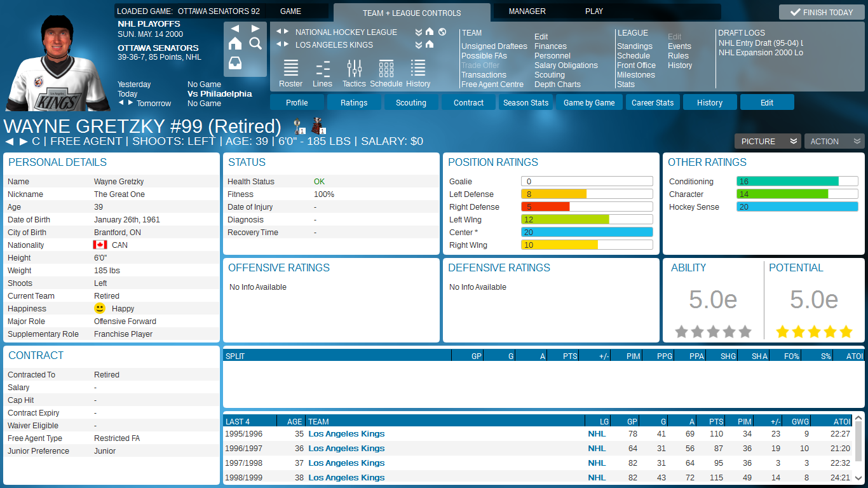Go to National Hockey League home icon
Image resolution: width=868 pixels, height=488 pixels.
(x=430, y=32)
